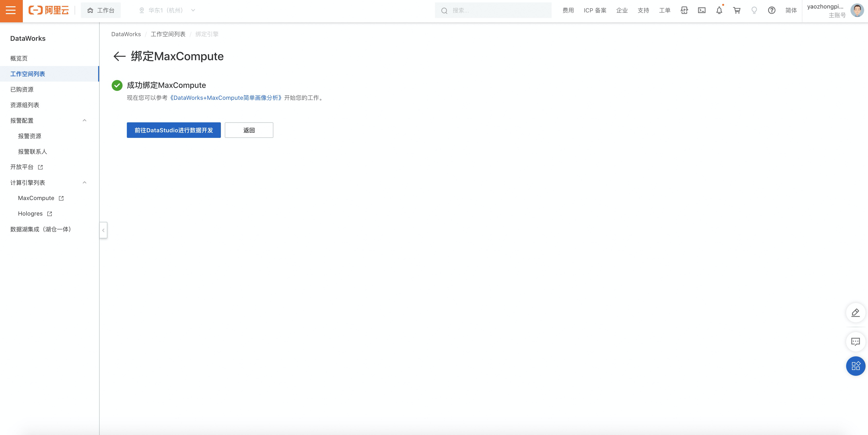Switch language via 简体
This screenshot has height=435, width=868.
tap(791, 10)
